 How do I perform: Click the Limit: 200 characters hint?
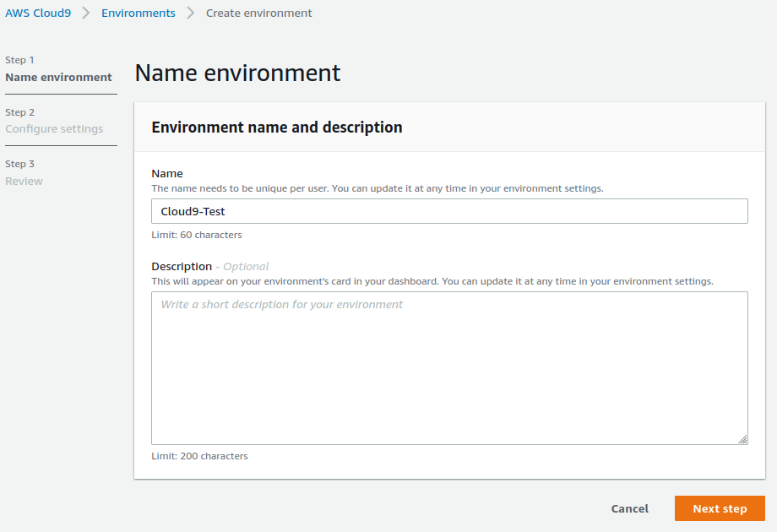[199, 456]
